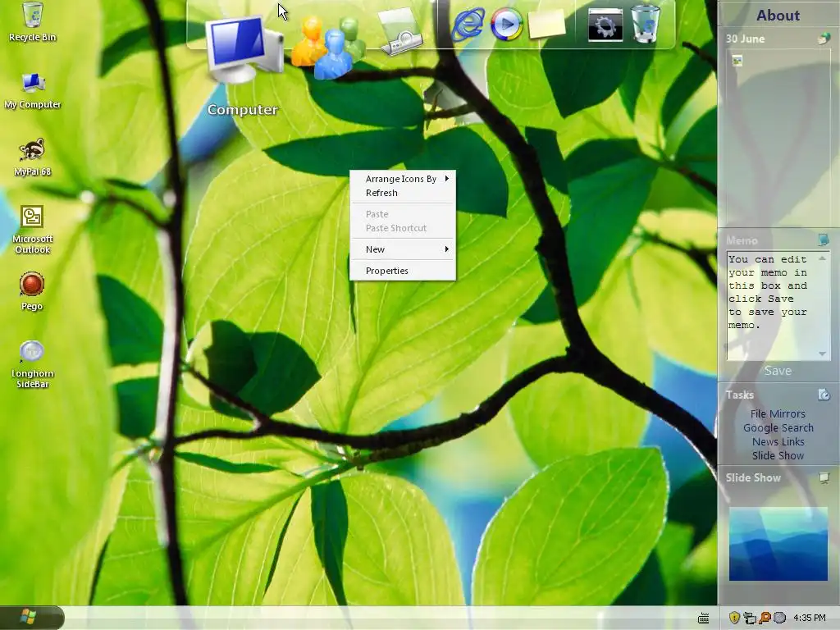The image size is (840, 630).
Task: Click the small image icon in calendar panel
Action: coord(737,61)
